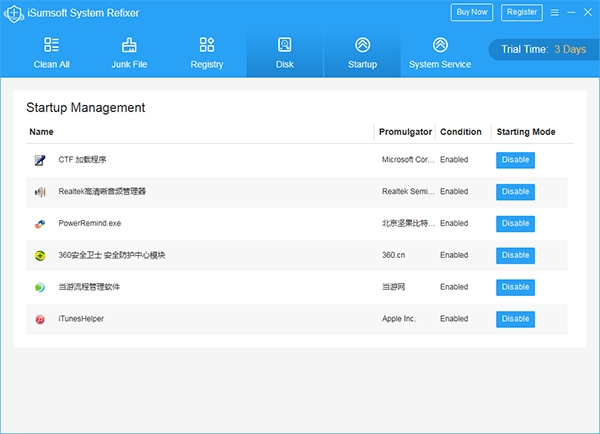Click the Starting Mode column header
The image size is (600, 434).
[526, 132]
